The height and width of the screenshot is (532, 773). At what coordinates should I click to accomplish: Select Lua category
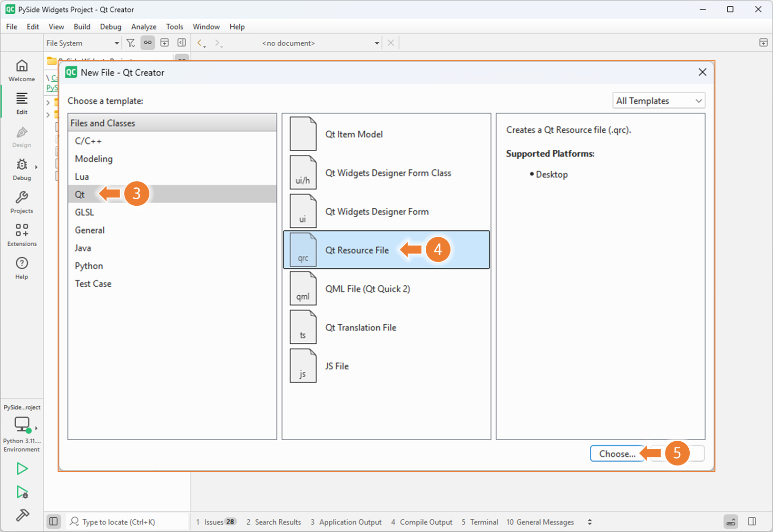pos(172,176)
